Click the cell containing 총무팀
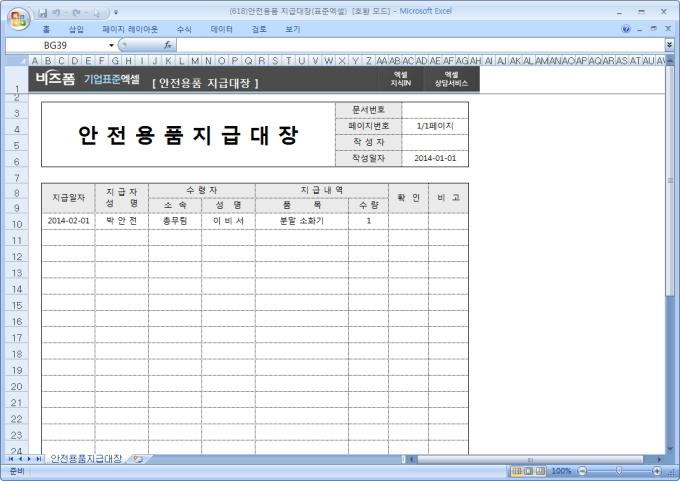680x481 pixels. click(175, 221)
